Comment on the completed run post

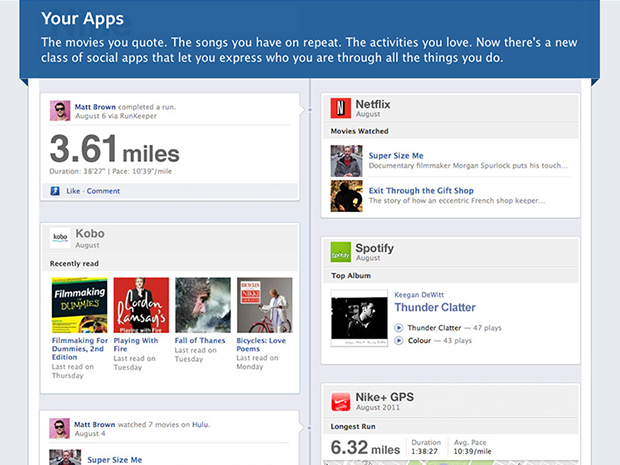[102, 190]
